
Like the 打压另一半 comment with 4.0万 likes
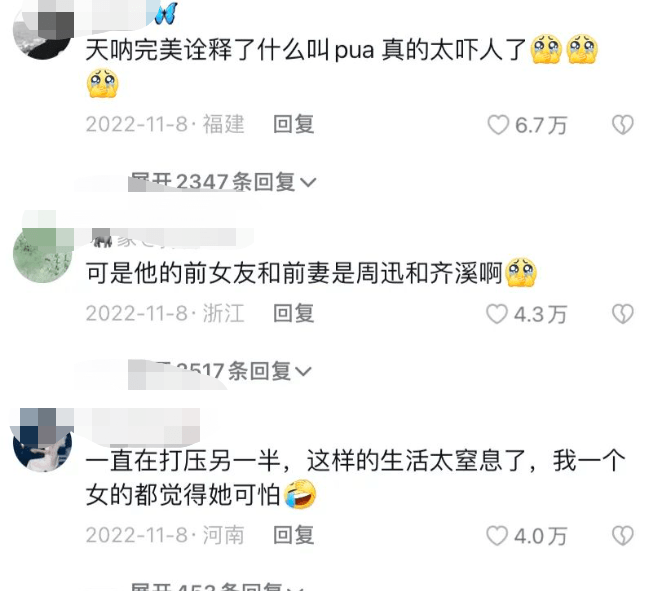(x=497, y=536)
